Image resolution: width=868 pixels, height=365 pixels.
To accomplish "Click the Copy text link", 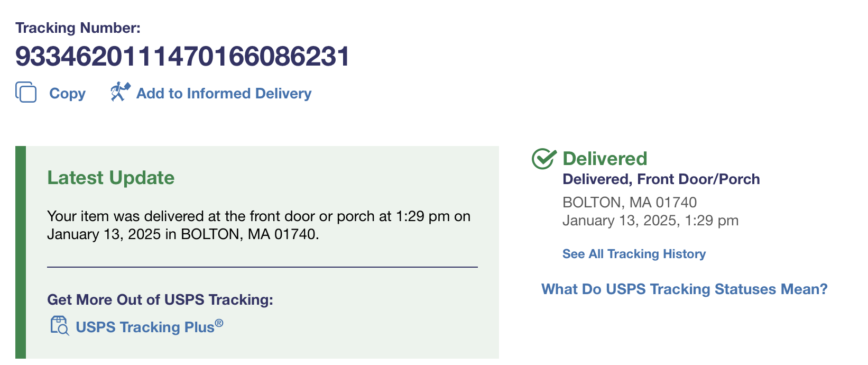I will tap(67, 94).
